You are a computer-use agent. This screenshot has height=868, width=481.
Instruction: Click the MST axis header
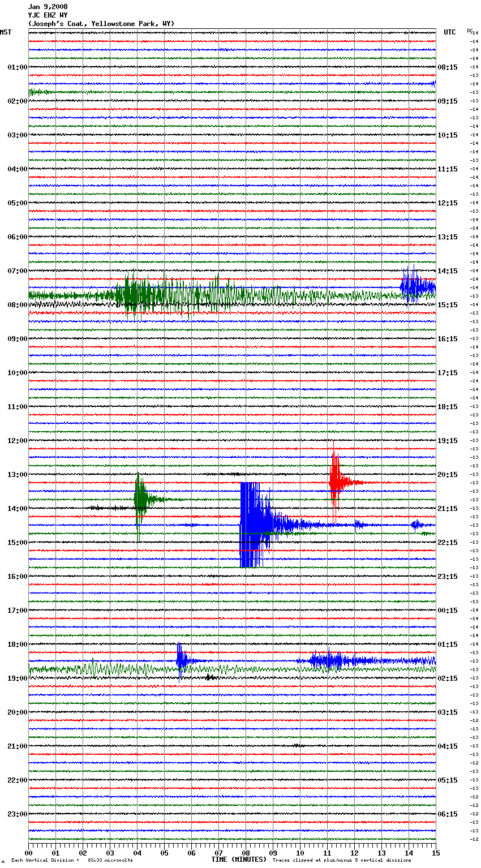coord(6,32)
